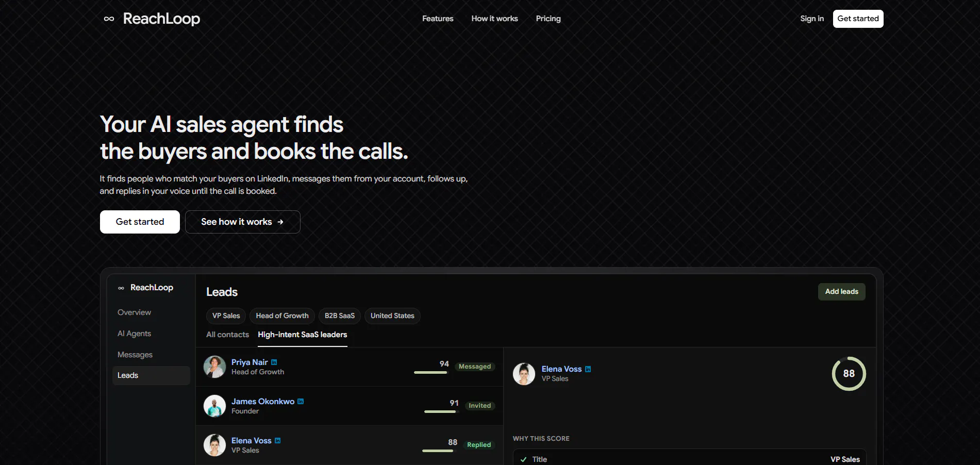The height and width of the screenshot is (465, 980).
Task: Open Priya Nair's LinkedIn icon
Action: point(274,362)
